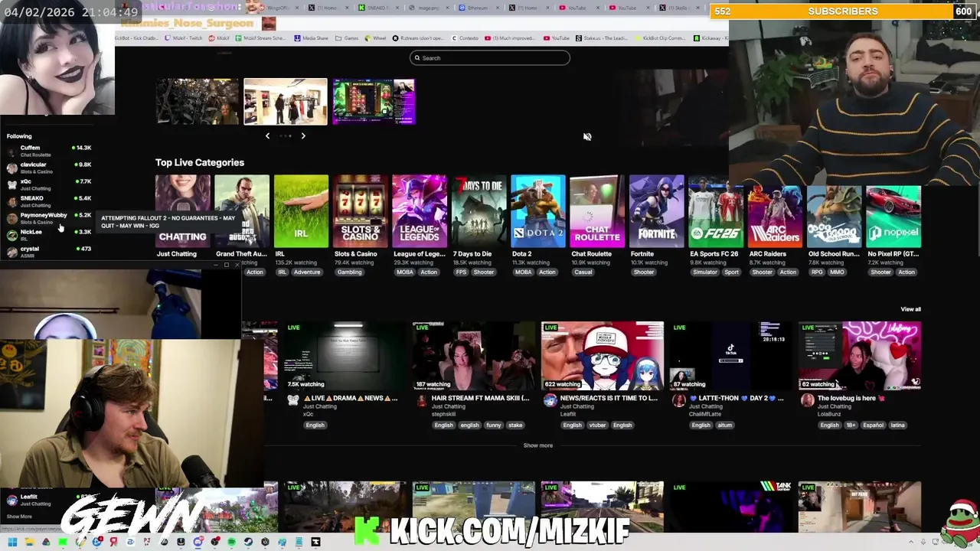980x551 pixels.
Task: Open the YouTube bookmark in bookmarks bar
Action: coord(557,38)
